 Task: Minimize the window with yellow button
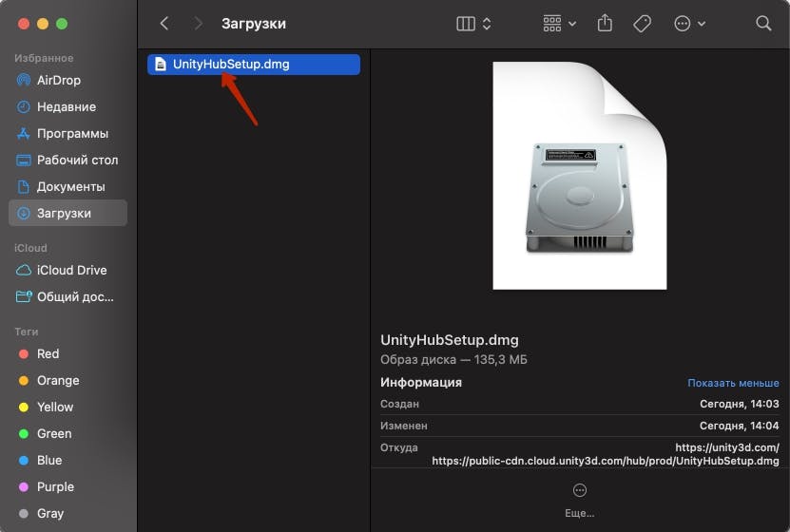coord(43,24)
